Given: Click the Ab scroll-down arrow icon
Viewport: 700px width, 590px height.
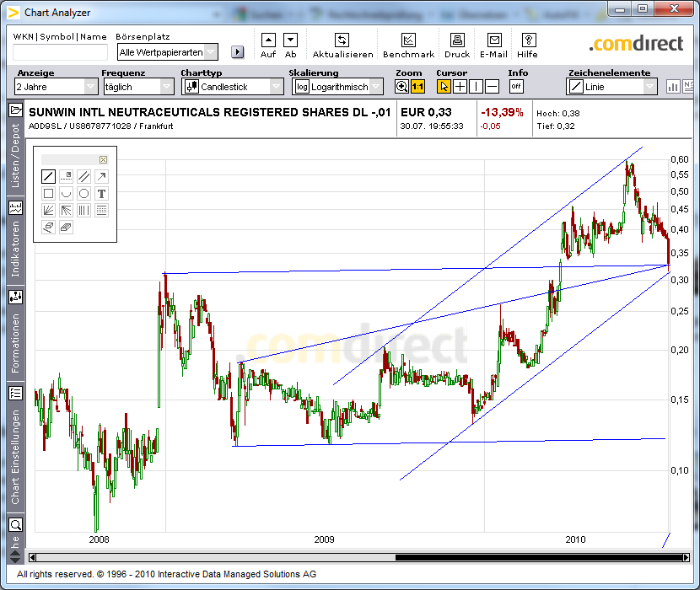Looking at the screenshot, I should pyautogui.click(x=291, y=40).
